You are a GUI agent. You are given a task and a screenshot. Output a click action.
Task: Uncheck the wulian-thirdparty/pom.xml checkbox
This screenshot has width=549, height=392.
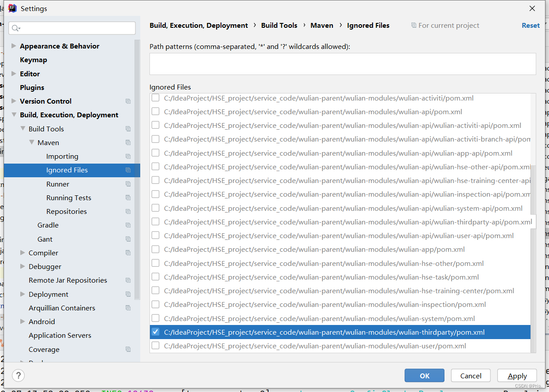(x=155, y=332)
